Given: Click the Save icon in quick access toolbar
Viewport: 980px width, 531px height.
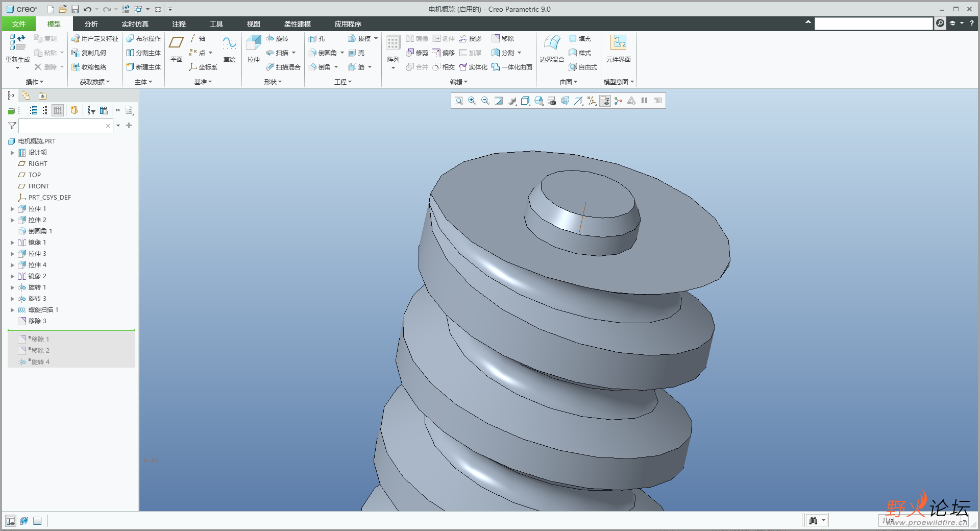Looking at the screenshot, I should tap(75, 9).
